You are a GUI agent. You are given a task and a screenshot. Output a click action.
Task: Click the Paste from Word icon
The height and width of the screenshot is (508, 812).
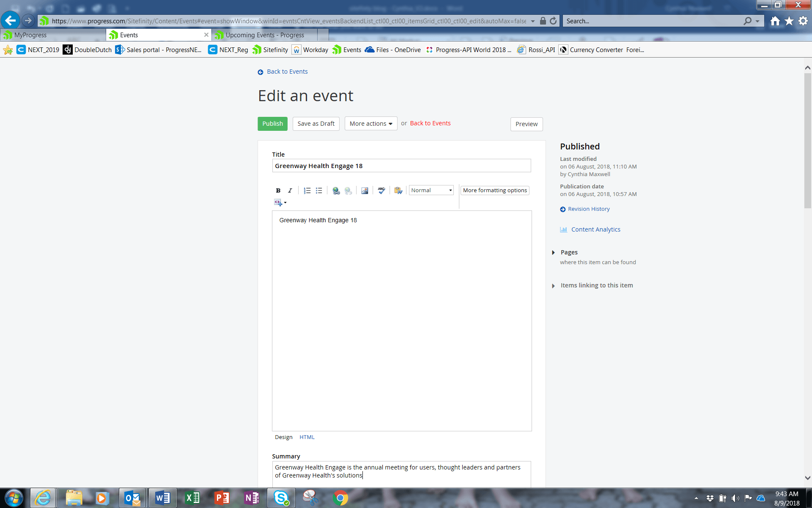[x=398, y=190]
